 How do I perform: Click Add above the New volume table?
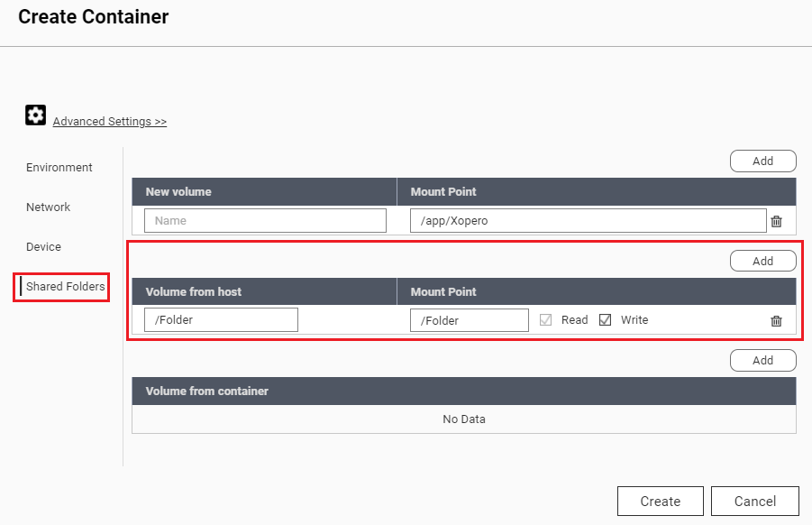(x=762, y=161)
